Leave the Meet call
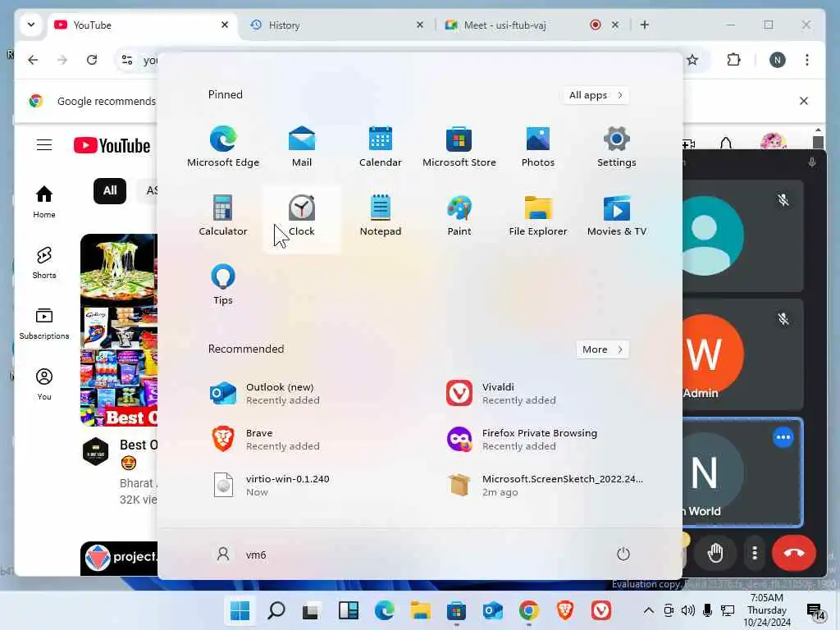Screen dimensions: 840x630 tap(794, 553)
